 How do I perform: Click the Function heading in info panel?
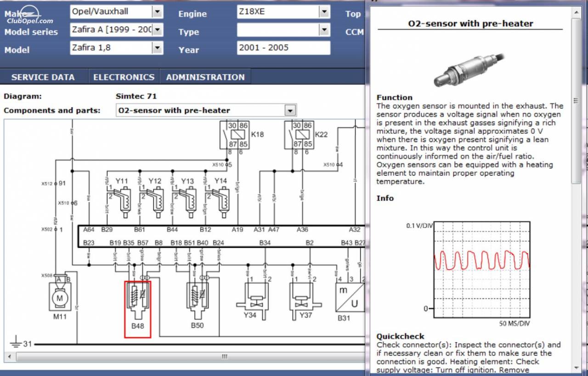tap(395, 97)
